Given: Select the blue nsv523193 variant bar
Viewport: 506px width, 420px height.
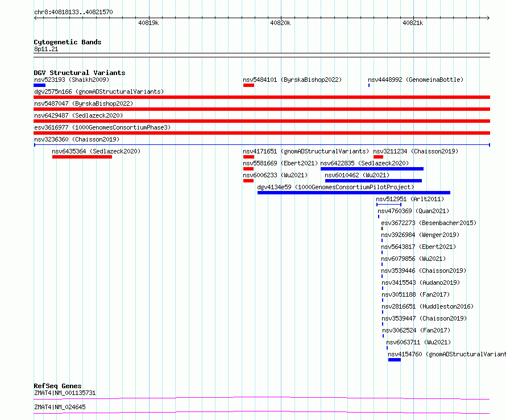Looking at the screenshot, I should click(x=39, y=85).
